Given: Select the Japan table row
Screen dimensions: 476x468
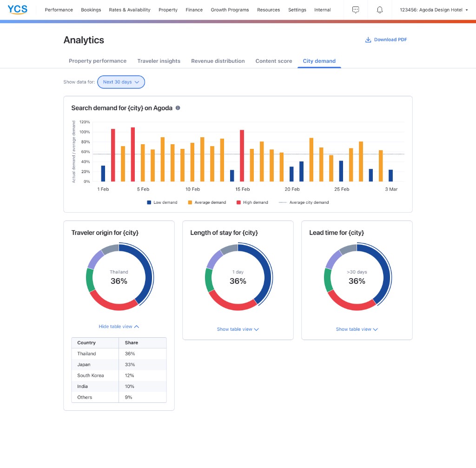Looking at the screenshot, I should click(119, 365).
